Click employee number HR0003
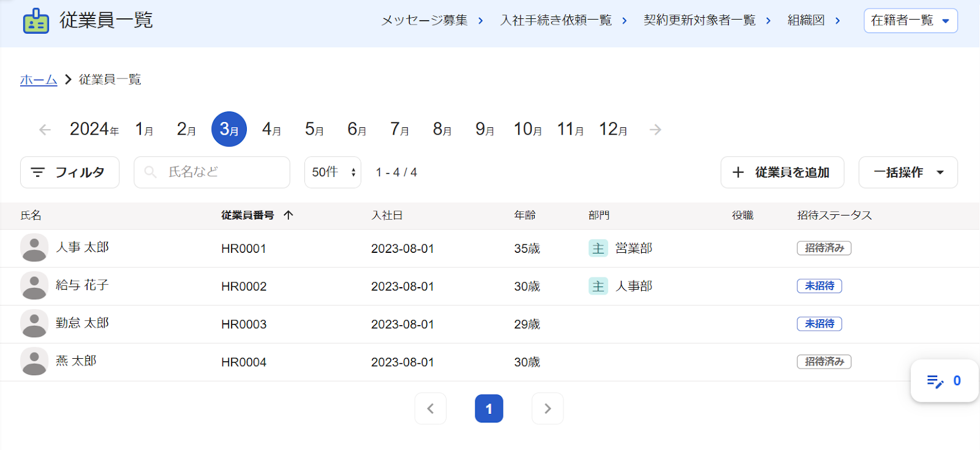This screenshot has width=980, height=450. pyautogui.click(x=244, y=324)
